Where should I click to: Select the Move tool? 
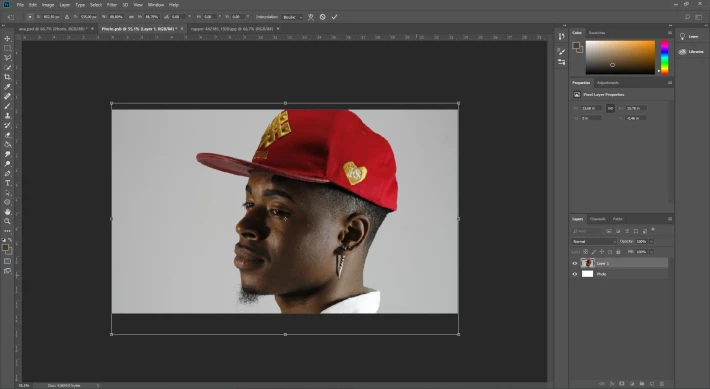click(x=7, y=38)
